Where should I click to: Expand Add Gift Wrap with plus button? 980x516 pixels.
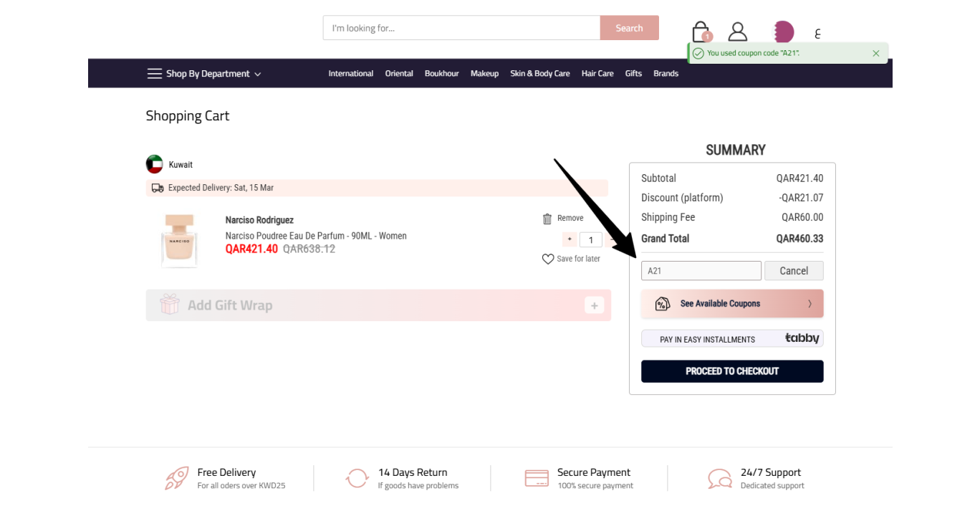click(594, 305)
